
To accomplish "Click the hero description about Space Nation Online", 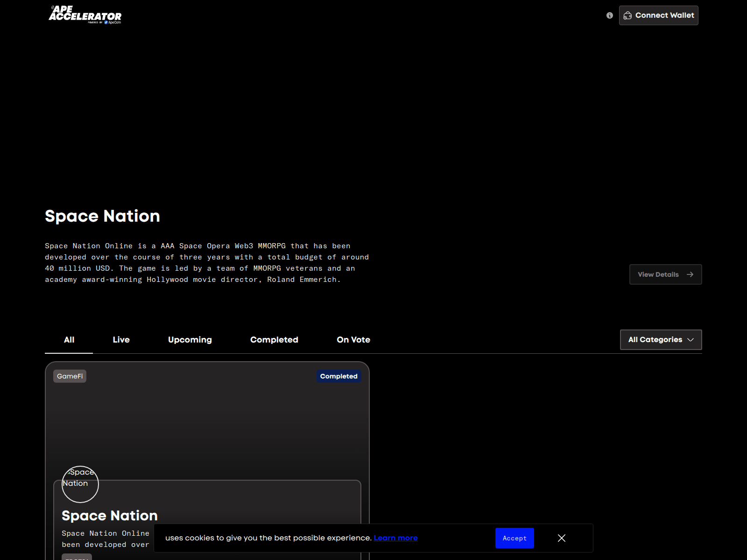I will 206,263.
